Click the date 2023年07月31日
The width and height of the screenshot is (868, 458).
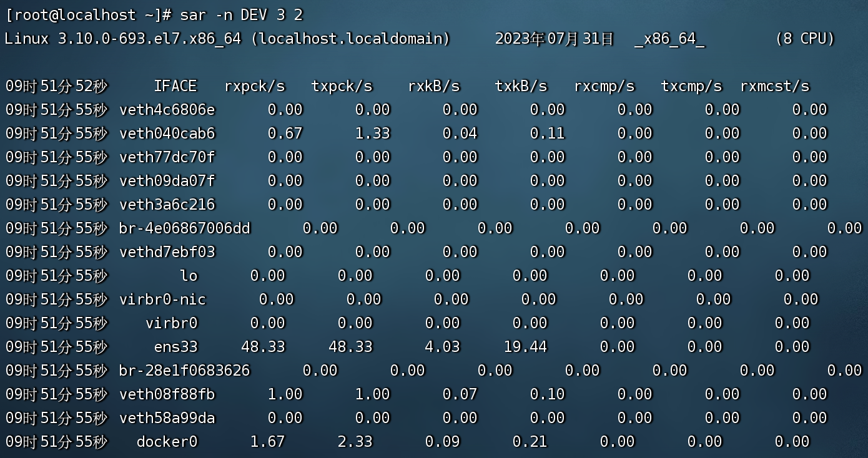555,39
